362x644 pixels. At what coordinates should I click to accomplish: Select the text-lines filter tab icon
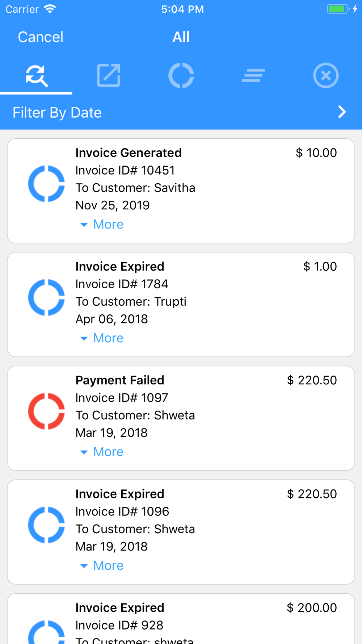pos(253,76)
